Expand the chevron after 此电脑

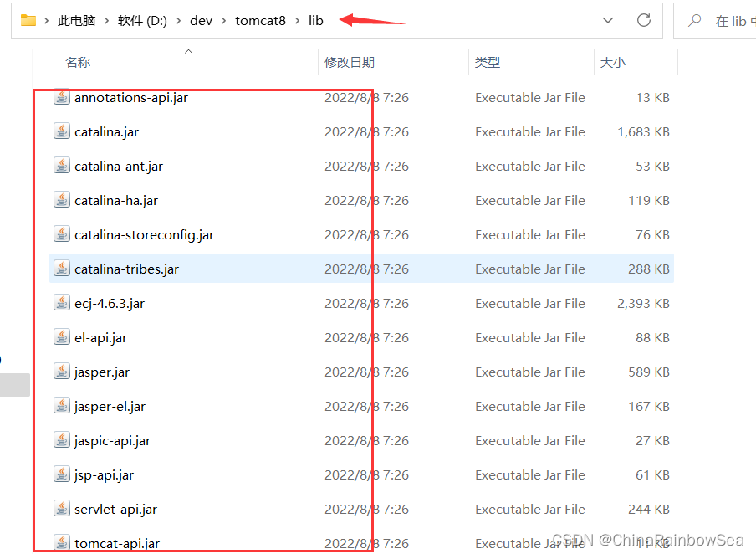click(x=106, y=21)
